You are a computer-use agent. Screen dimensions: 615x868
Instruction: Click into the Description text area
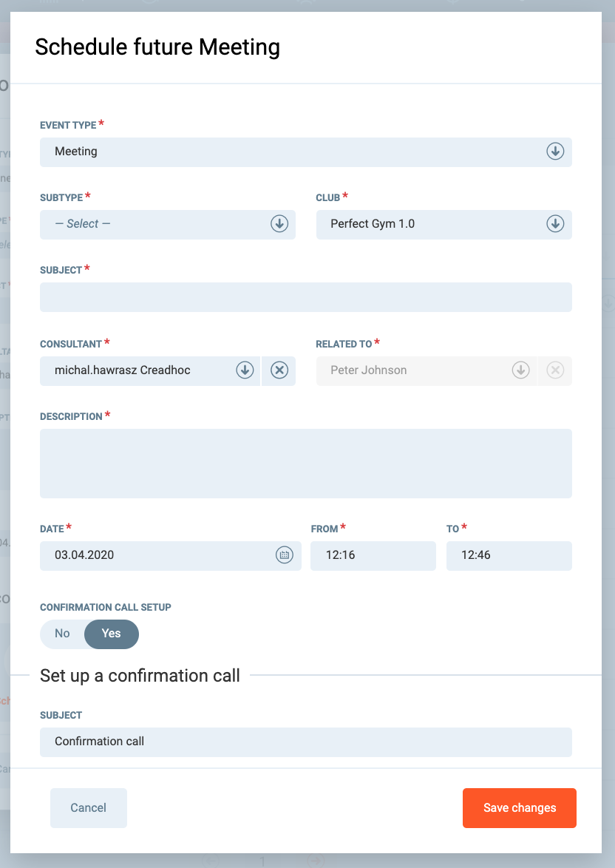[x=305, y=464]
